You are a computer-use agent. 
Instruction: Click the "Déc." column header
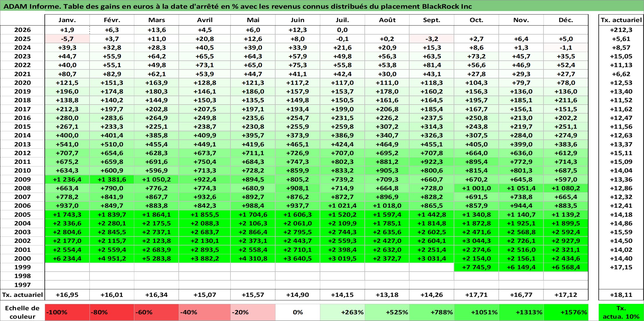point(566,20)
